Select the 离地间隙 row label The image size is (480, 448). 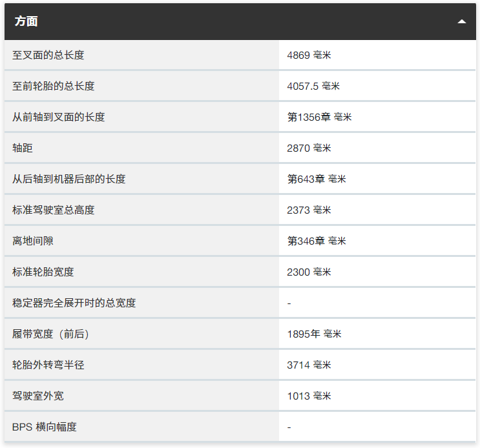click(33, 241)
